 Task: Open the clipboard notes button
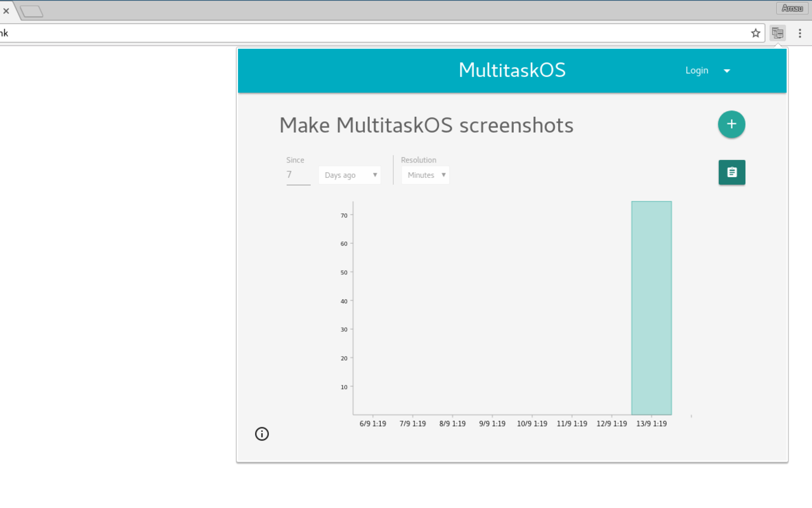(732, 172)
